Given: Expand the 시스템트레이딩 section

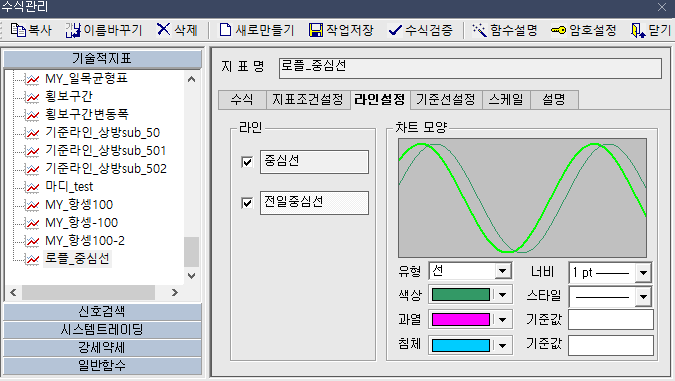Looking at the screenshot, I should (102, 329).
